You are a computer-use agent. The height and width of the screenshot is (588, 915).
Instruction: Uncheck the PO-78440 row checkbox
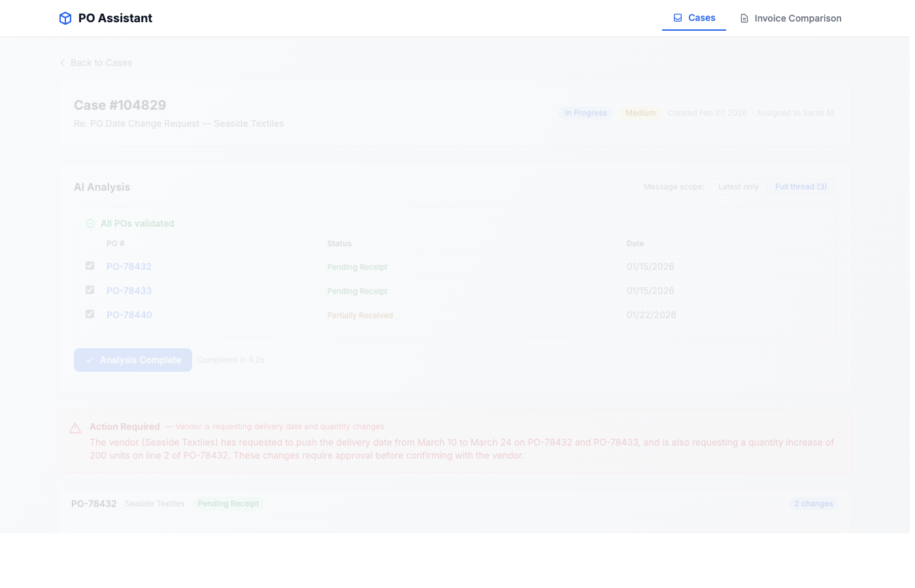[90, 314]
